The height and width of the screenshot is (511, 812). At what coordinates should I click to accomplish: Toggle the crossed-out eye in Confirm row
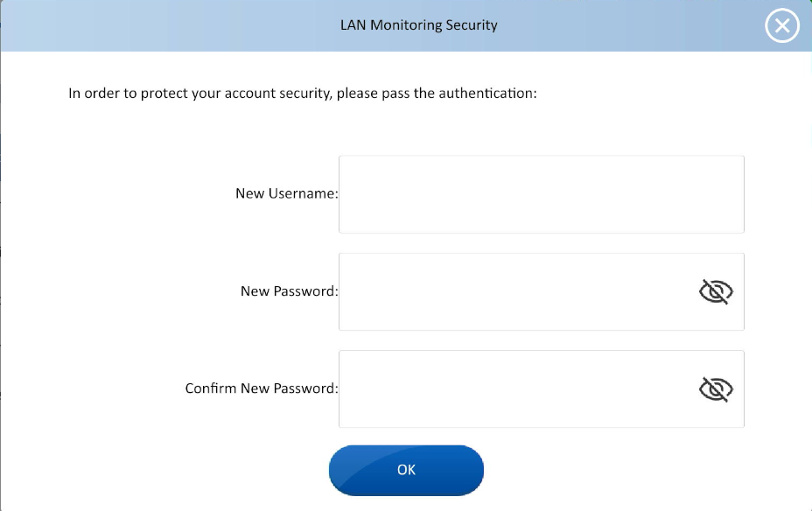(x=716, y=389)
